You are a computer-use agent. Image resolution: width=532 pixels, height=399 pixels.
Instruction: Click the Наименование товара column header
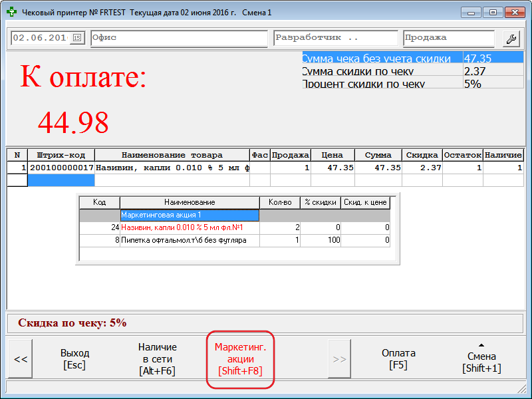(172, 155)
